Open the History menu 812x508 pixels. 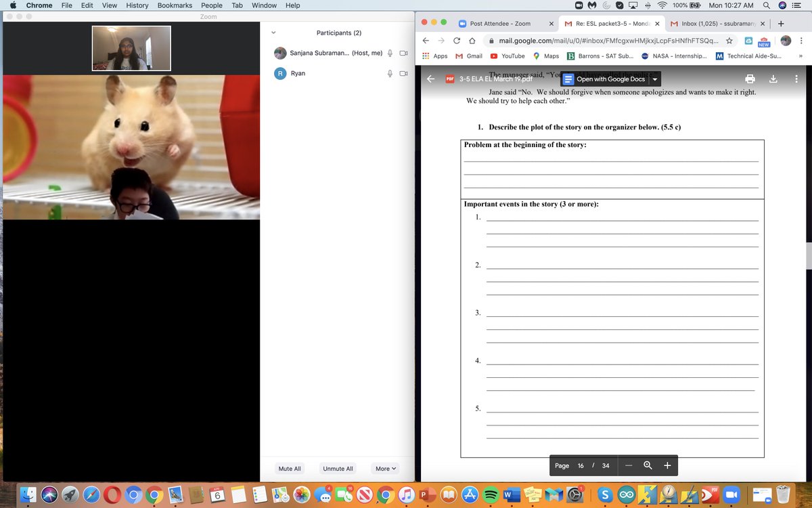pyautogui.click(x=137, y=5)
